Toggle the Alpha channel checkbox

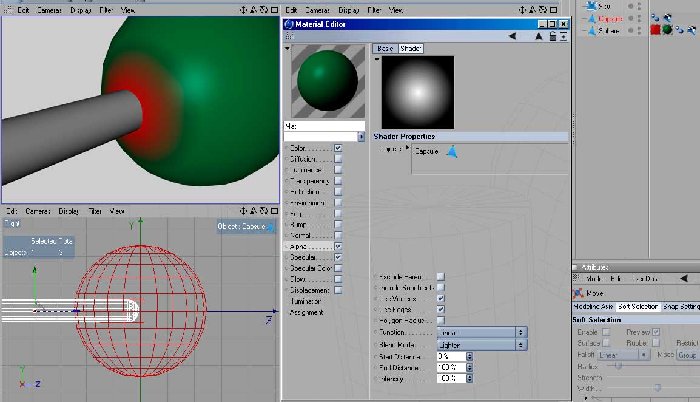point(338,246)
